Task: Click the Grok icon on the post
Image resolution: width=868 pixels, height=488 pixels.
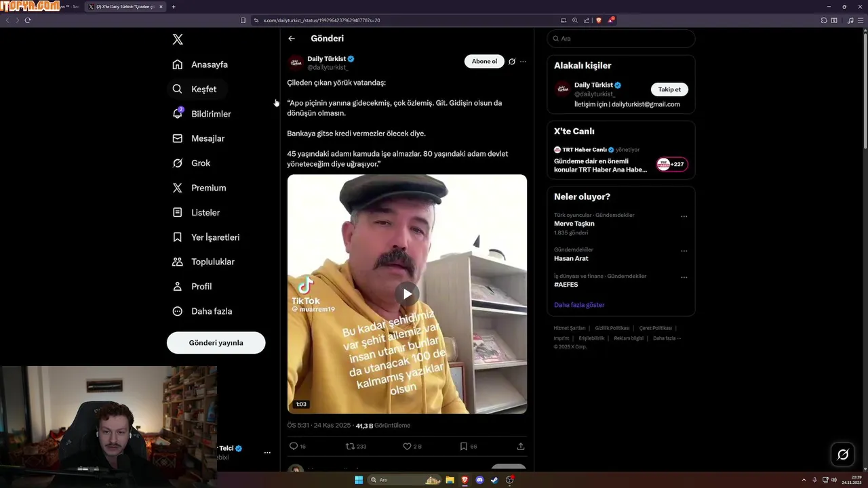Action: tap(512, 62)
